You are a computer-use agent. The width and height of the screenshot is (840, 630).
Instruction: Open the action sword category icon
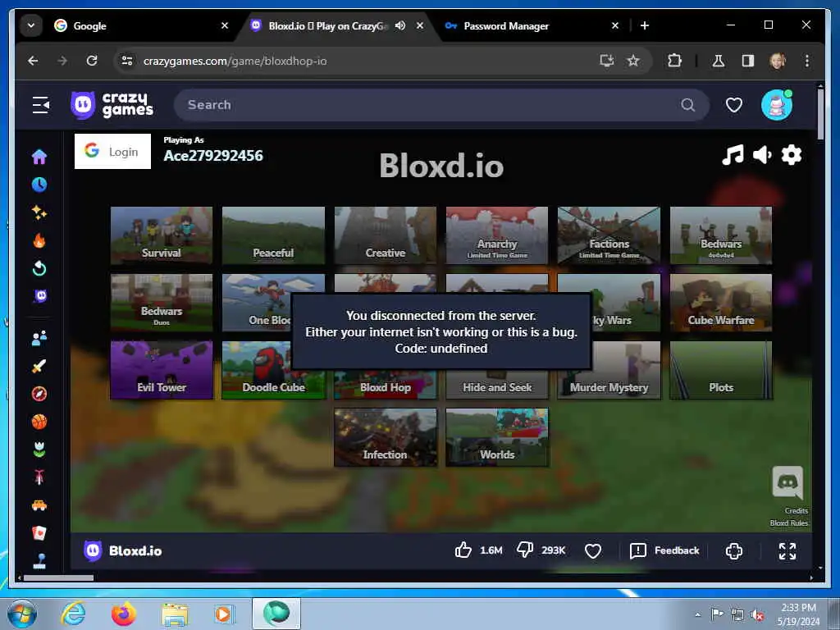click(x=39, y=367)
